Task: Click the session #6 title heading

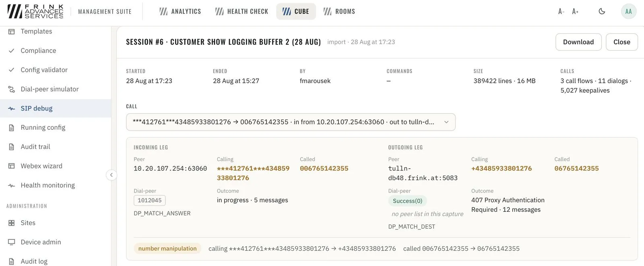Action: pyautogui.click(x=223, y=42)
